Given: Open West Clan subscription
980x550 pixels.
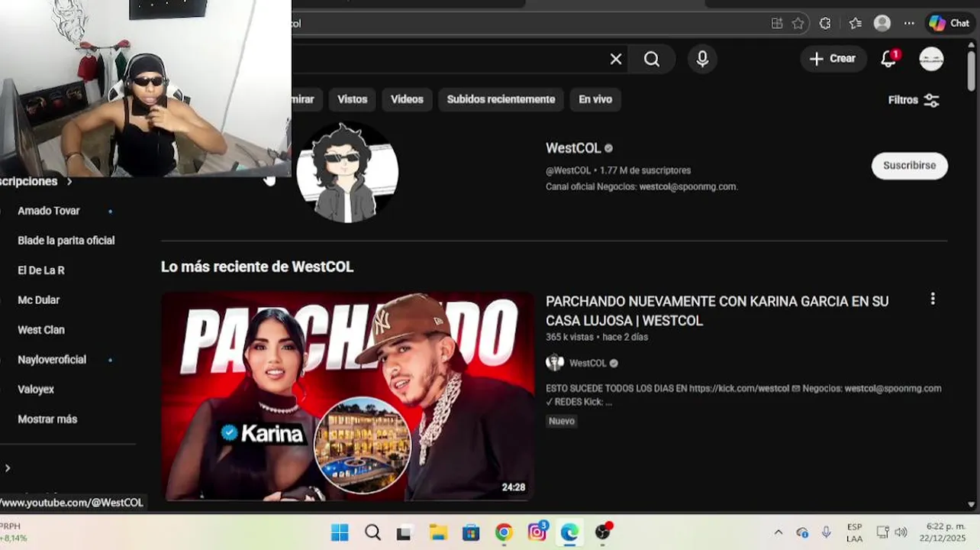Looking at the screenshot, I should pos(41,330).
